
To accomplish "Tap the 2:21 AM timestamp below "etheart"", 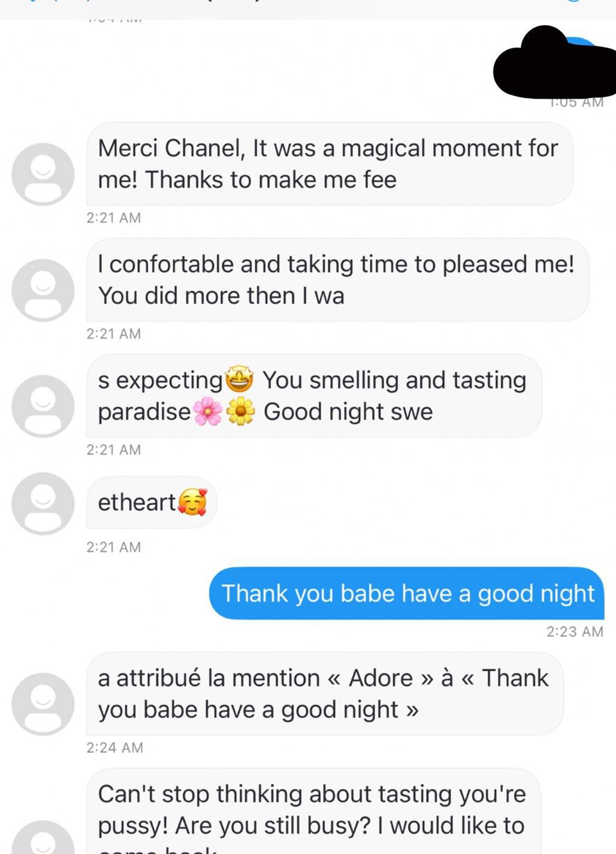I will click(x=113, y=547).
